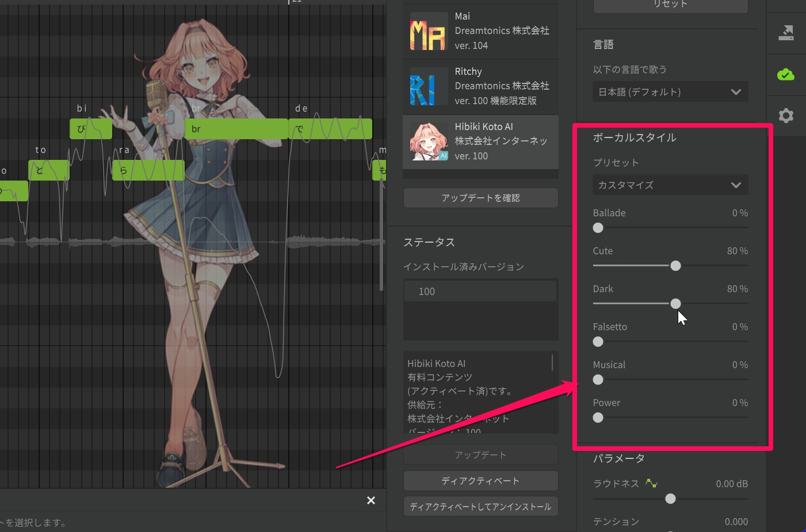Click the Cute slider handle
806x532 pixels.
pyautogui.click(x=675, y=266)
